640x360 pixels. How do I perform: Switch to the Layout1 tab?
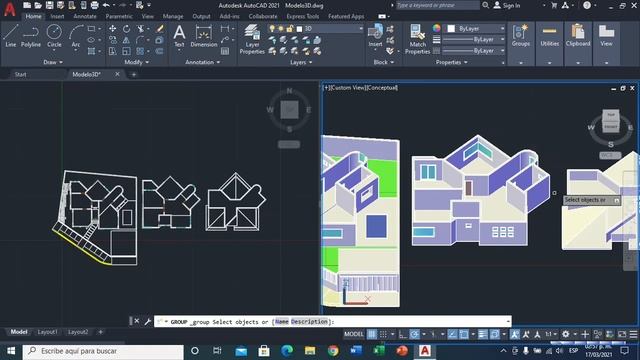48,332
